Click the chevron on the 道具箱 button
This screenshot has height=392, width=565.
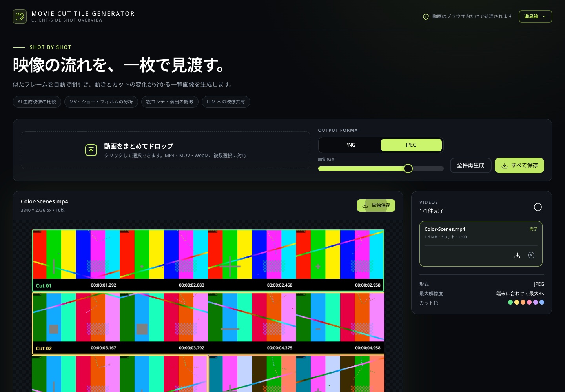(544, 16)
